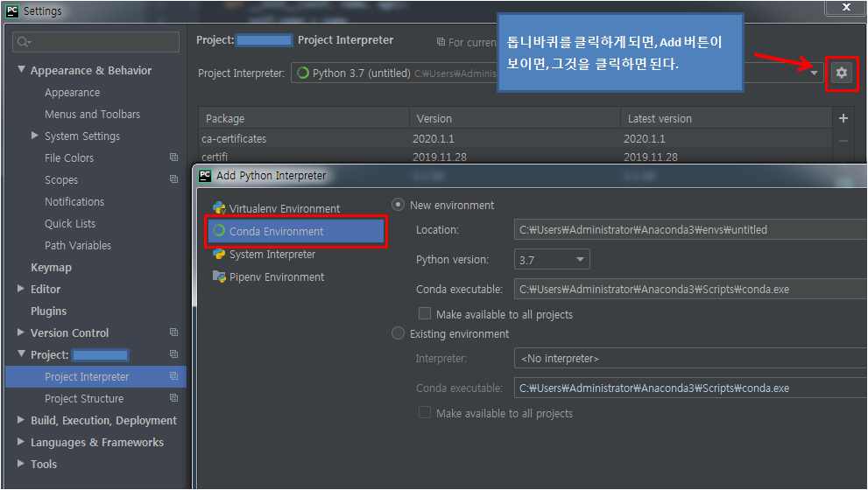The width and height of the screenshot is (868, 490).
Task: Expand the System Settings node
Action: (x=35, y=136)
